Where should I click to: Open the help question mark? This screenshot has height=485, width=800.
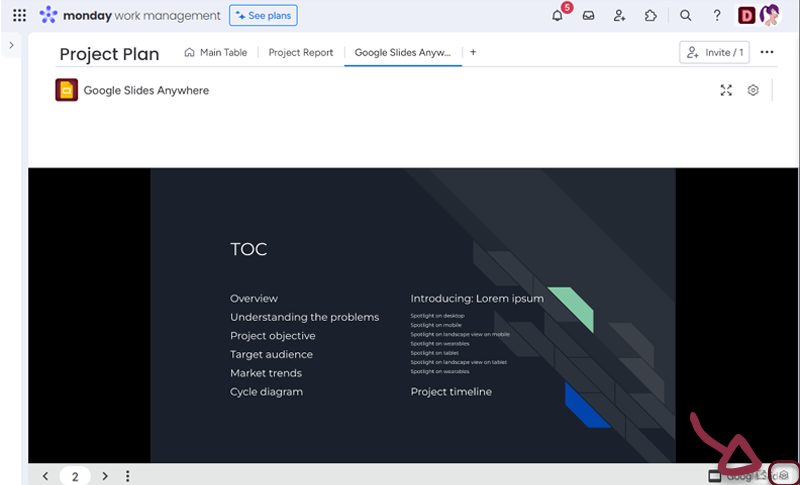717,16
